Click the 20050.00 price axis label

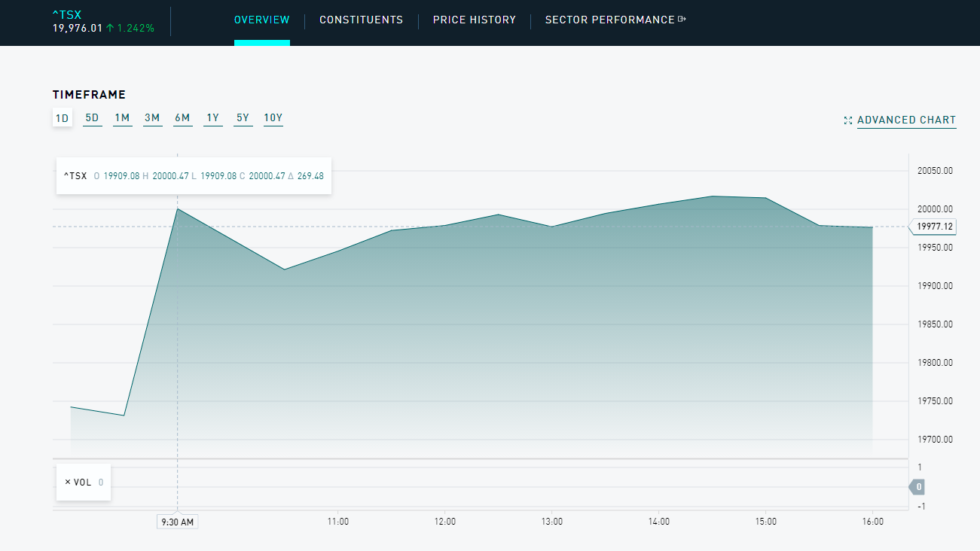(936, 171)
